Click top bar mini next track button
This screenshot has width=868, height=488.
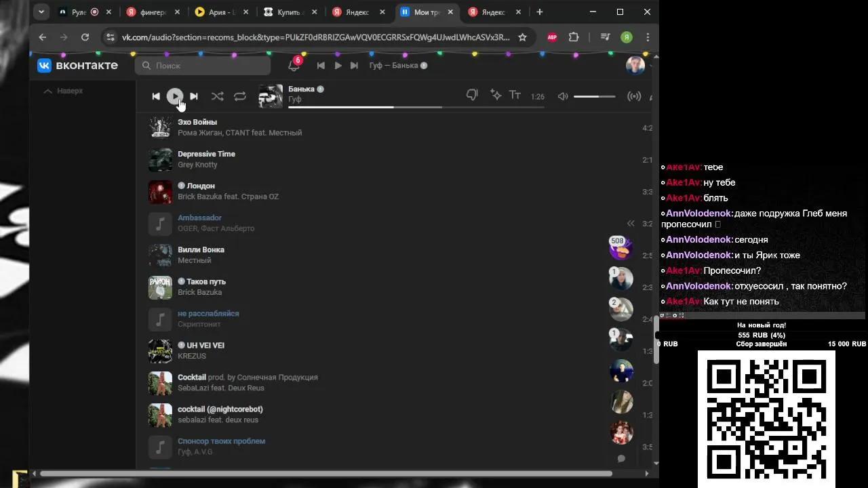[354, 65]
